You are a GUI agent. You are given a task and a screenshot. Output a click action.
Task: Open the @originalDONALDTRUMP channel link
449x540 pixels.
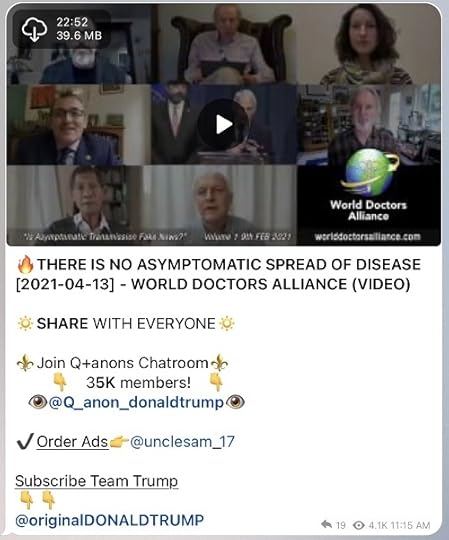tap(109, 520)
